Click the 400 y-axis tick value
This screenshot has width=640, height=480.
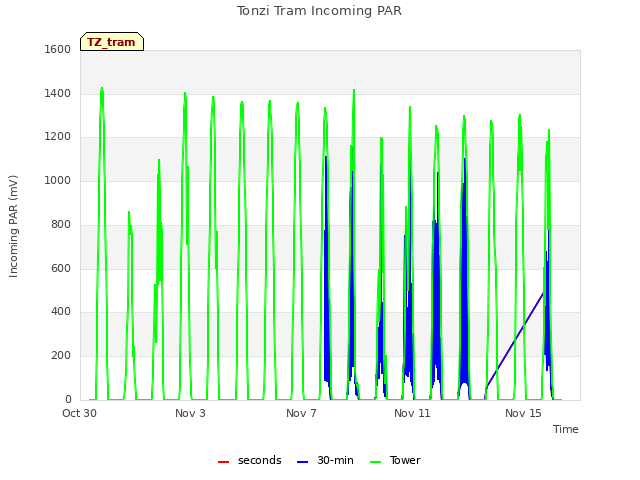point(61,312)
